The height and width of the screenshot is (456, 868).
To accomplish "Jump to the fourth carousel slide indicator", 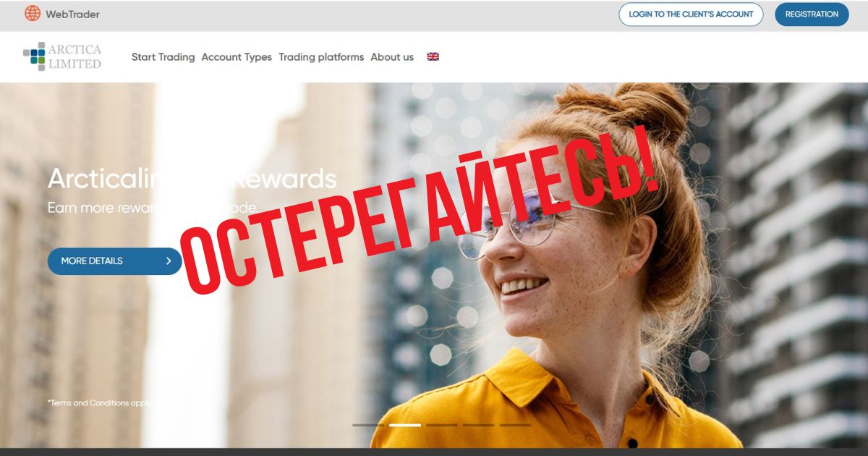I will [478, 425].
